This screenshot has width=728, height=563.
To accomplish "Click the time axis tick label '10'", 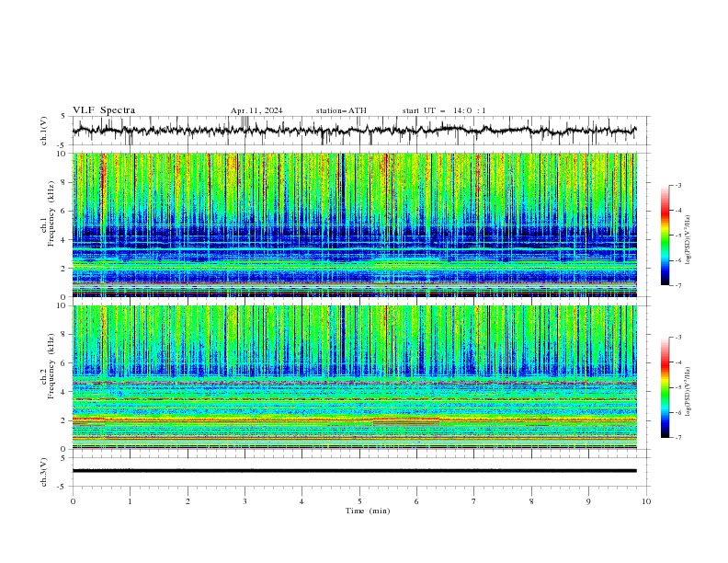I will pos(646,501).
